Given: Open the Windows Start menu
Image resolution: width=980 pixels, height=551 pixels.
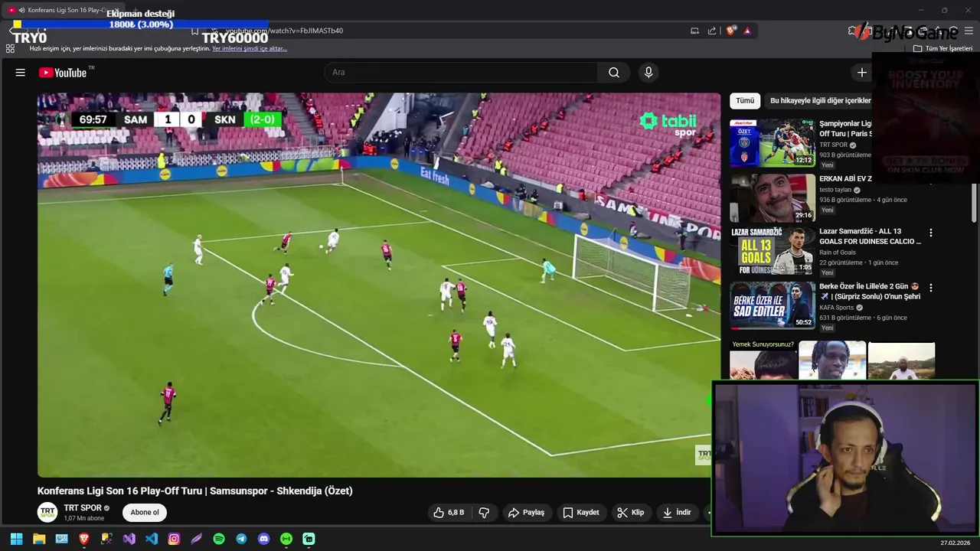Looking at the screenshot, I should tap(16, 539).
